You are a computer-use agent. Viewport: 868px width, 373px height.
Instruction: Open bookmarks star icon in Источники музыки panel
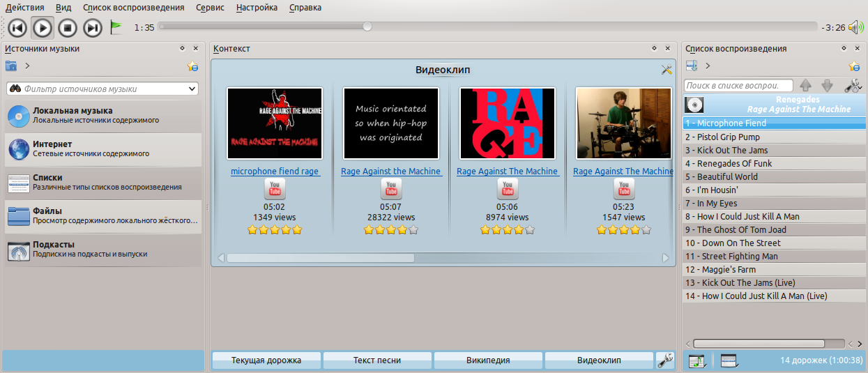tap(192, 66)
